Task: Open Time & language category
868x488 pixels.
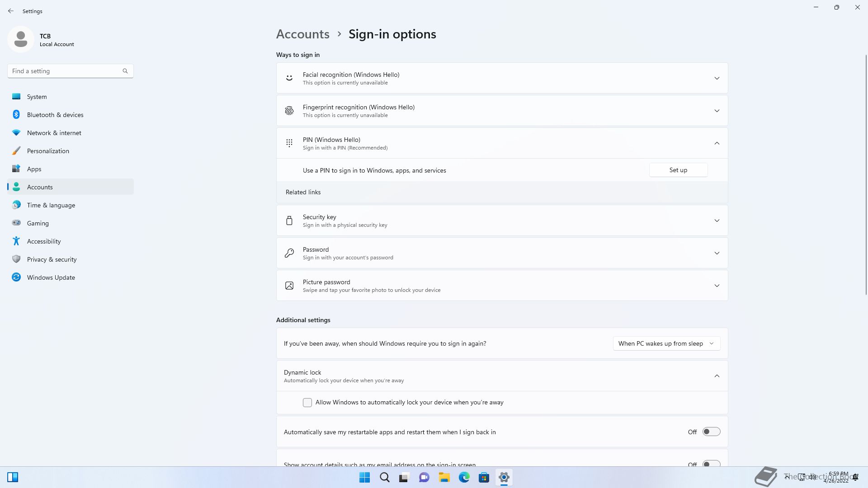Action: (x=71, y=205)
